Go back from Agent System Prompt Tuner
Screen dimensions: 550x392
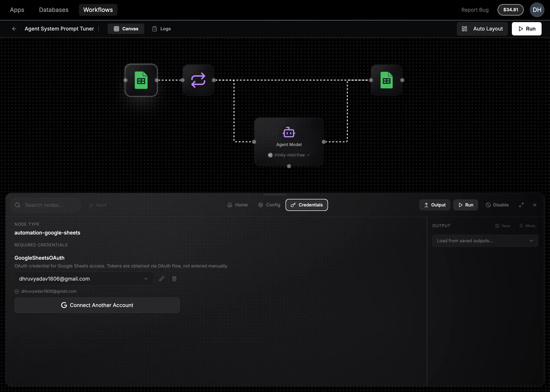tap(14, 28)
